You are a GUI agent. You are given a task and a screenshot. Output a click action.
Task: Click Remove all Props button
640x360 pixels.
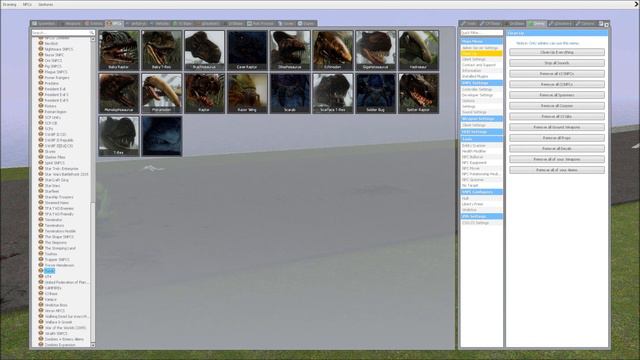[557, 138]
